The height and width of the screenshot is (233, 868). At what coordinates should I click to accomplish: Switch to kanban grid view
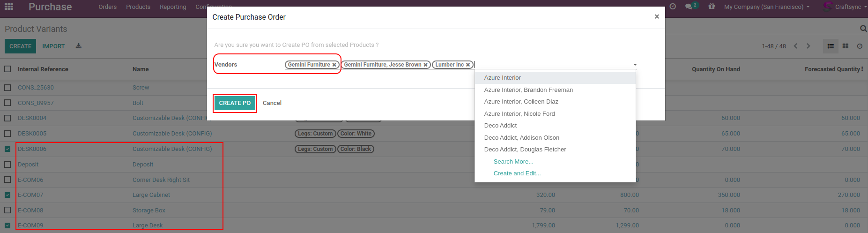pyautogui.click(x=846, y=46)
